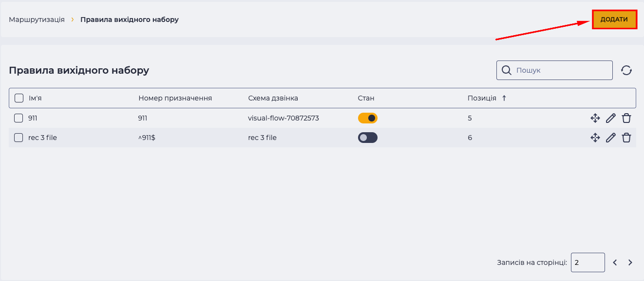Open pencil editor for rec 3 file
Image resolution: width=644 pixels, height=281 pixels.
[611, 138]
